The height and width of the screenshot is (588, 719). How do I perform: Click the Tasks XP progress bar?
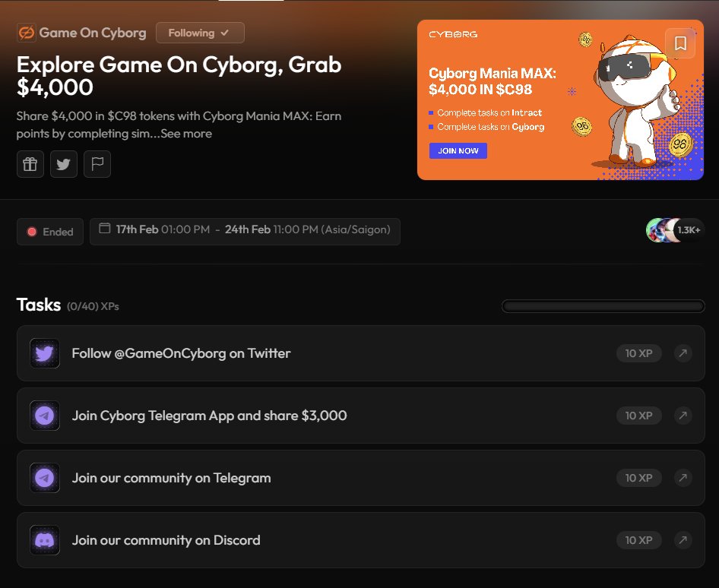603,306
